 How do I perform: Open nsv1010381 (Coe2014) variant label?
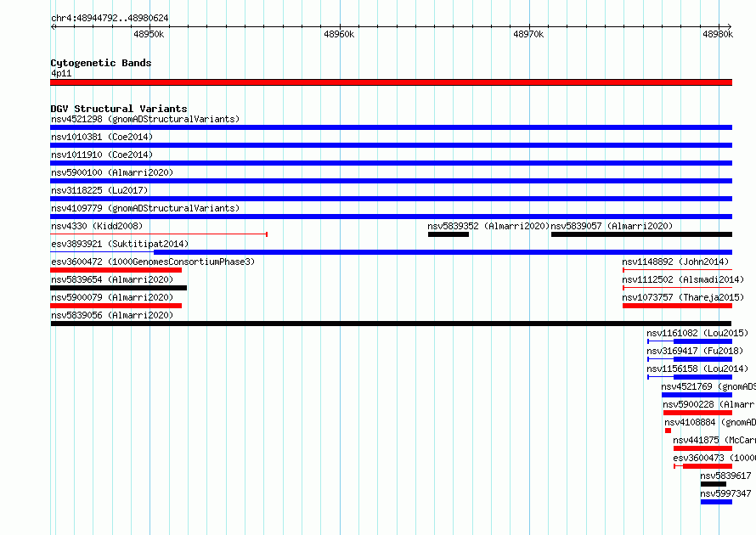[102, 137]
